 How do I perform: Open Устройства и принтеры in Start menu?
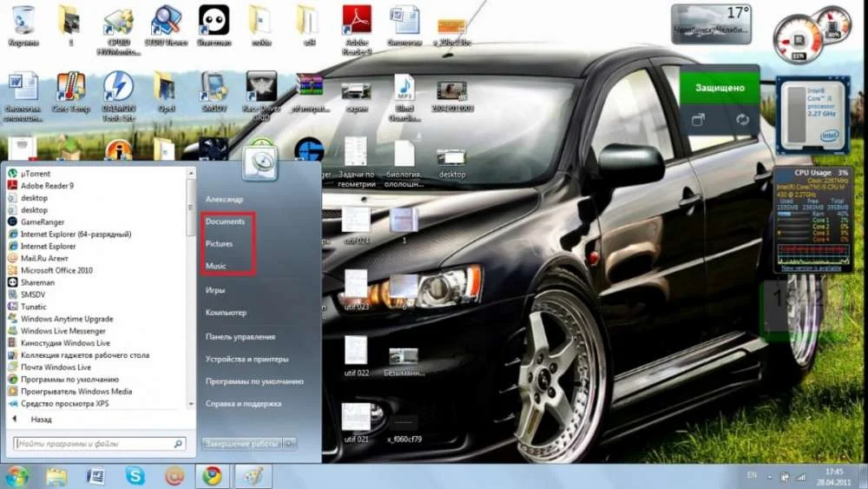pos(247,359)
